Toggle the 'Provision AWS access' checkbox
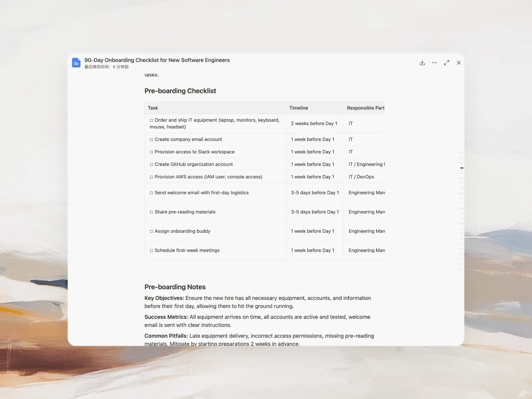The height and width of the screenshot is (399, 532). coord(151,177)
